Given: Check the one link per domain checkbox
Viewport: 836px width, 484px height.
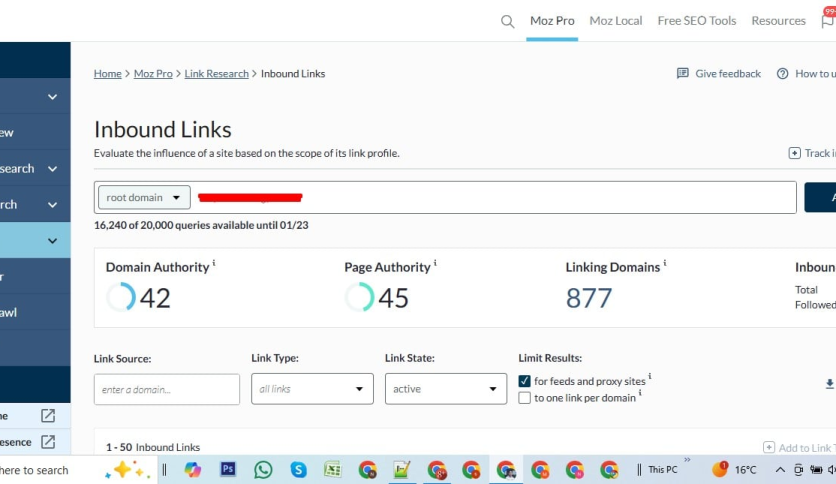Looking at the screenshot, I should click(x=525, y=398).
